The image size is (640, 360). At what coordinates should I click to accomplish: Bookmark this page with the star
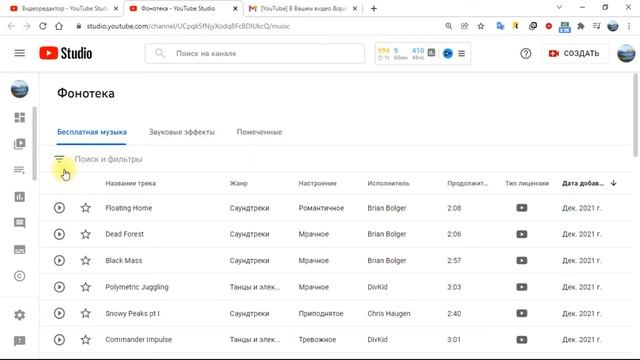481,26
